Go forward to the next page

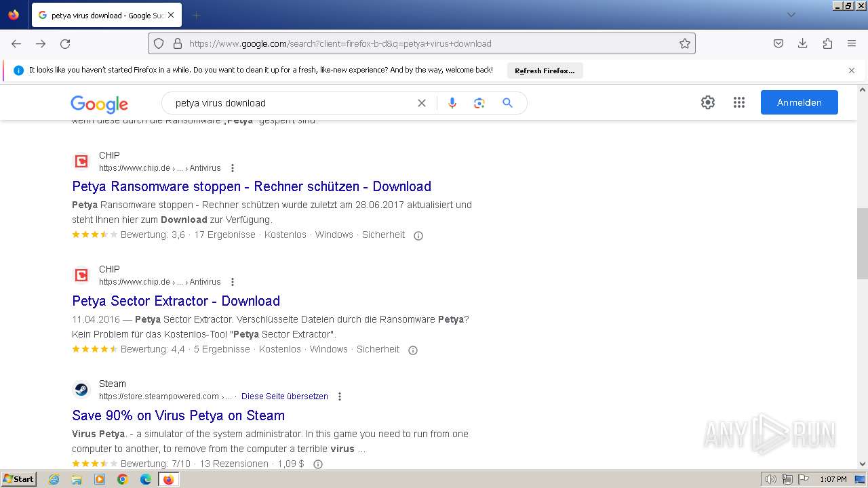[x=41, y=43]
